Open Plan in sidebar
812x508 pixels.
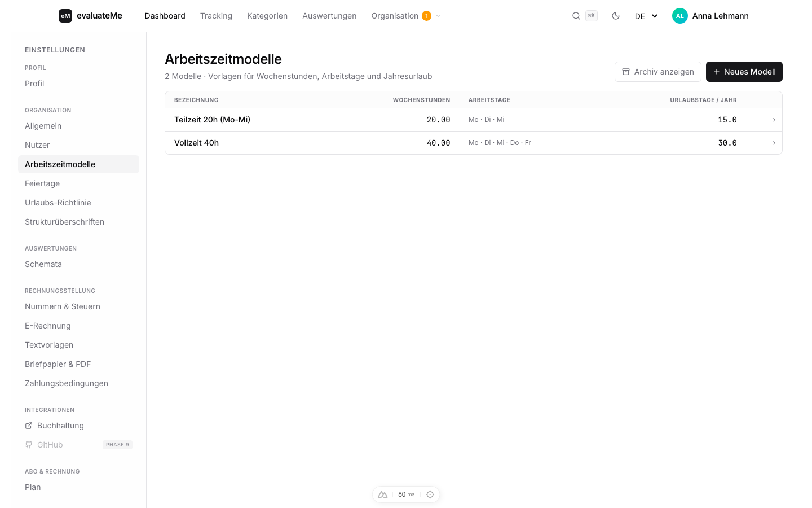[78, 487]
